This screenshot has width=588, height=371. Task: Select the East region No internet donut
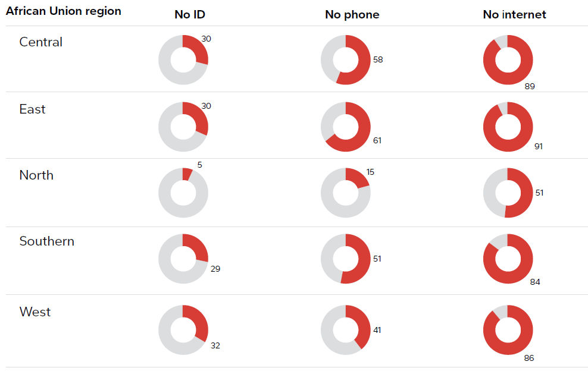[x=508, y=127]
